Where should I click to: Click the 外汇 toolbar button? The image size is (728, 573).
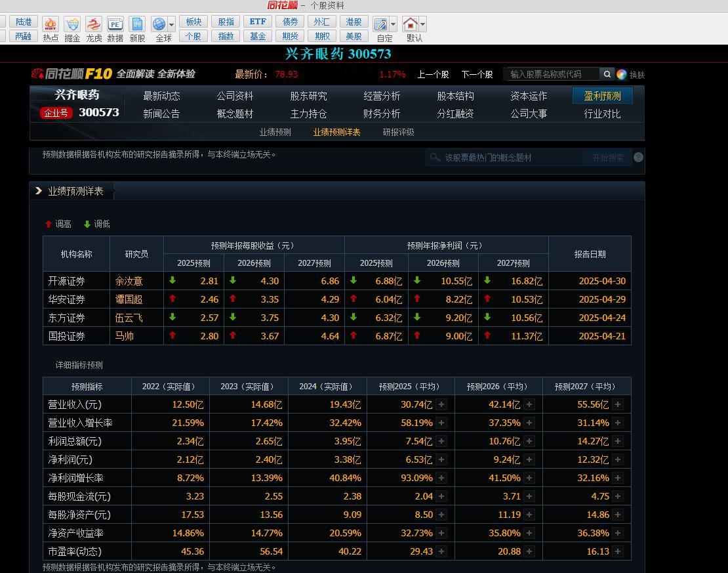click(x=322, y=22)
